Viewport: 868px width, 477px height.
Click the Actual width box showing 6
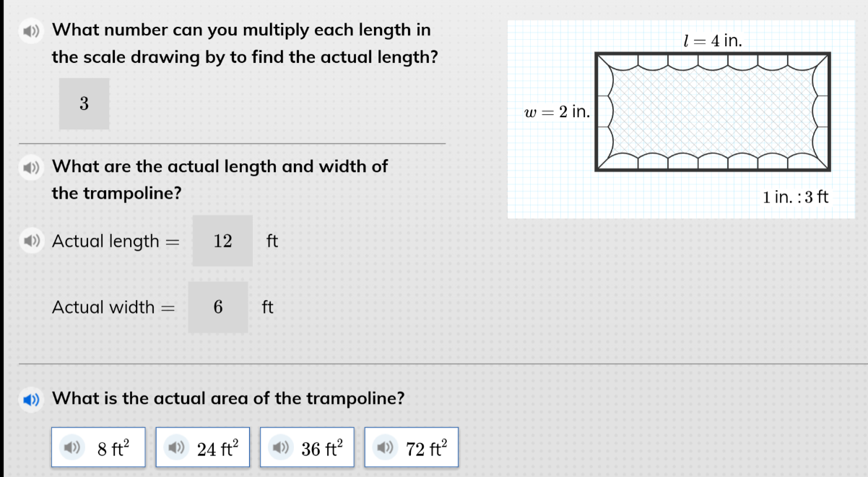[217, 306]
